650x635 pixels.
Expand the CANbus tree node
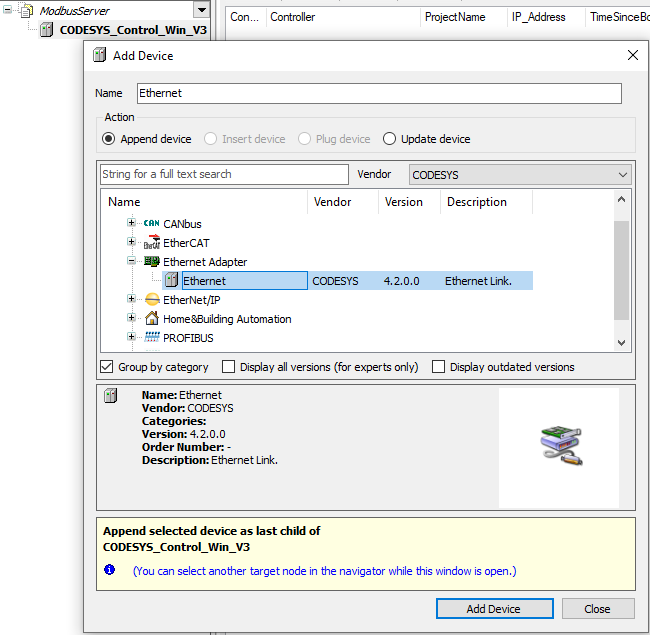tap(132, 224)
